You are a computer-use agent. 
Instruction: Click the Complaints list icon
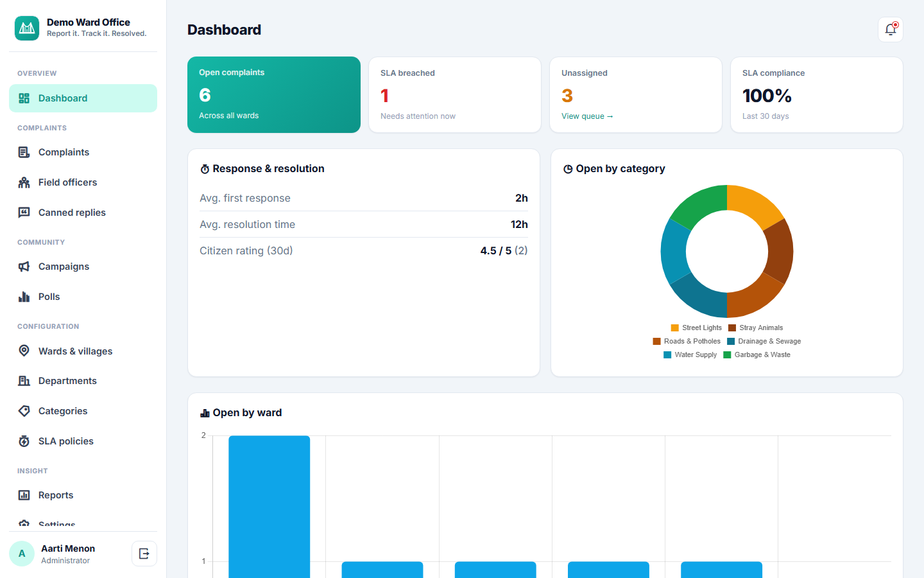click(x=24, y=152)
